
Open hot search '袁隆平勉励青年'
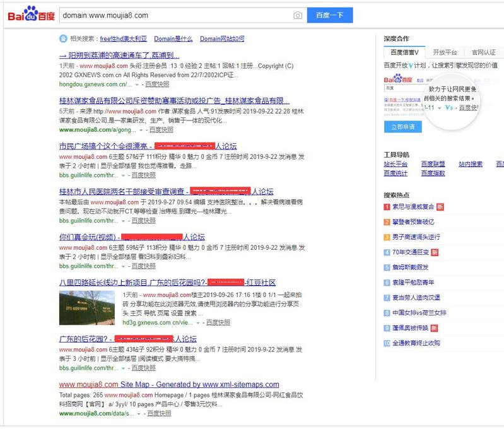click(x=413, y=283)
